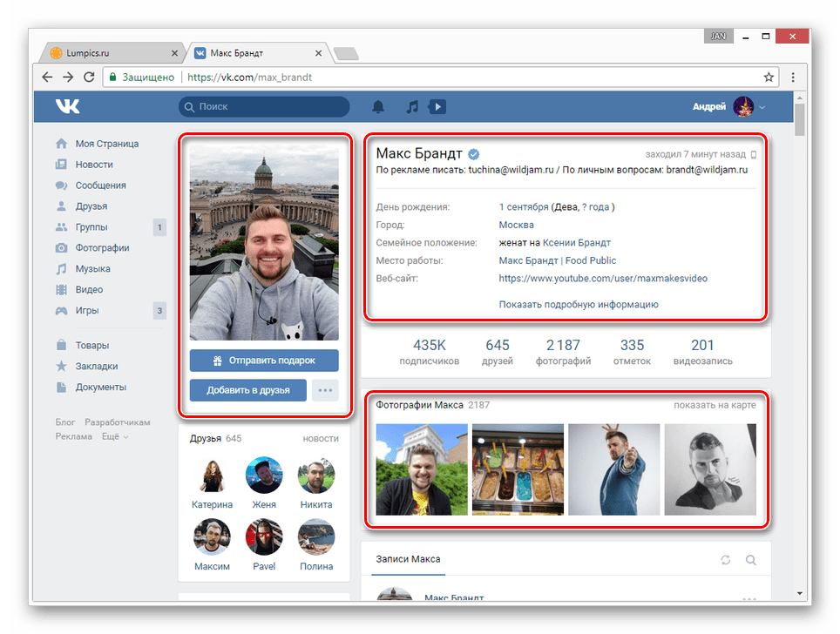
Task: Show detailed info via Показать подробную информацию
Action: 579,304
